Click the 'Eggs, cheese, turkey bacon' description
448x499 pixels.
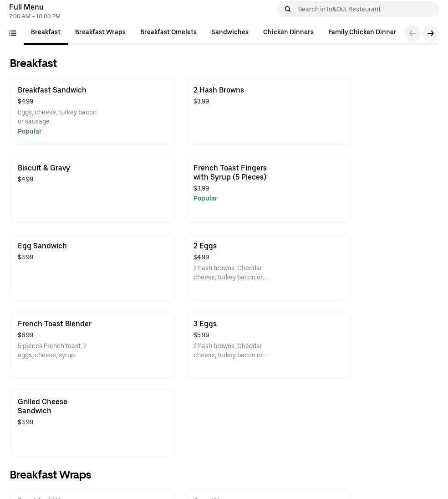(x=57, y=117)
